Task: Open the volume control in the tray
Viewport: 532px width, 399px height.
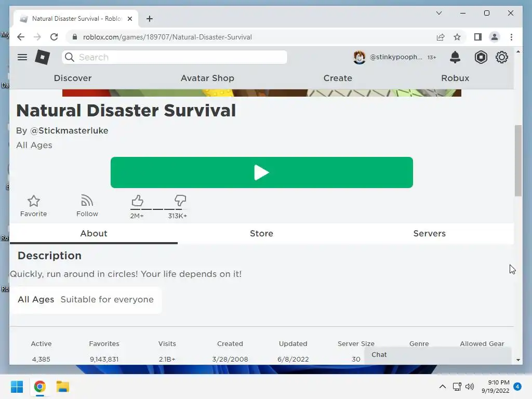Action: point(470,387)
